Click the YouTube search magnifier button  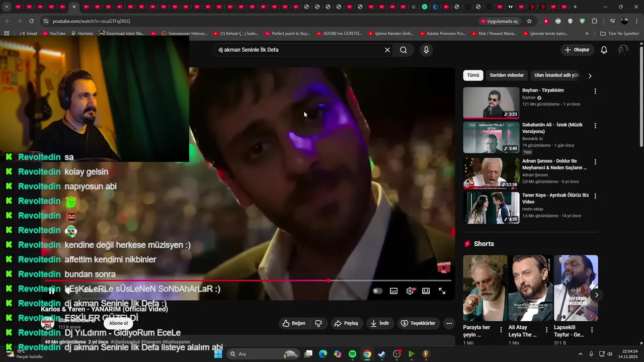coord(404,50)
